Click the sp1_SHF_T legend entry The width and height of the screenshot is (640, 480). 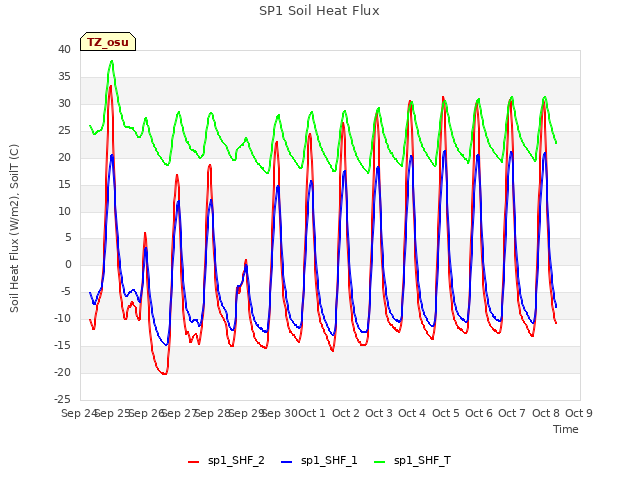click(412, 461)
